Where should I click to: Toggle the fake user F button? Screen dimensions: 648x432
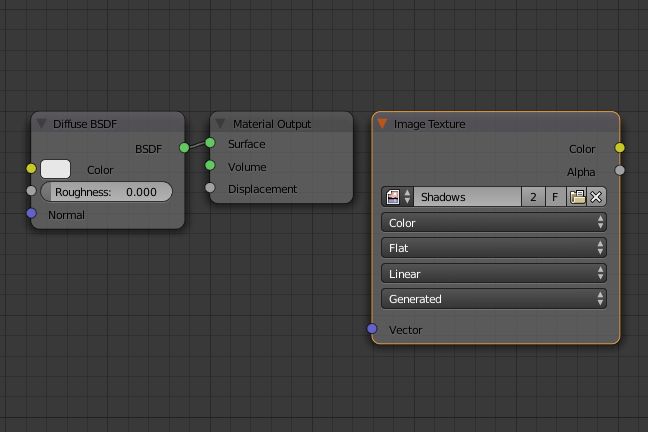click(555, 197)
